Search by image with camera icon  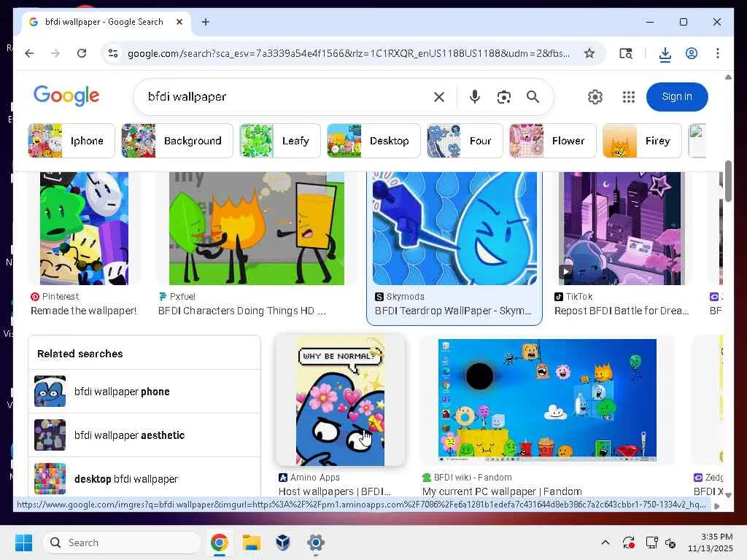tap(503, 97)
